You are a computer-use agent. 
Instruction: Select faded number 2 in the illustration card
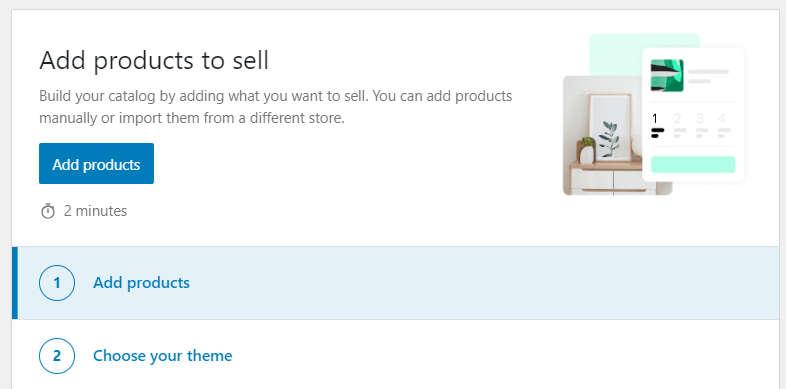678,119
